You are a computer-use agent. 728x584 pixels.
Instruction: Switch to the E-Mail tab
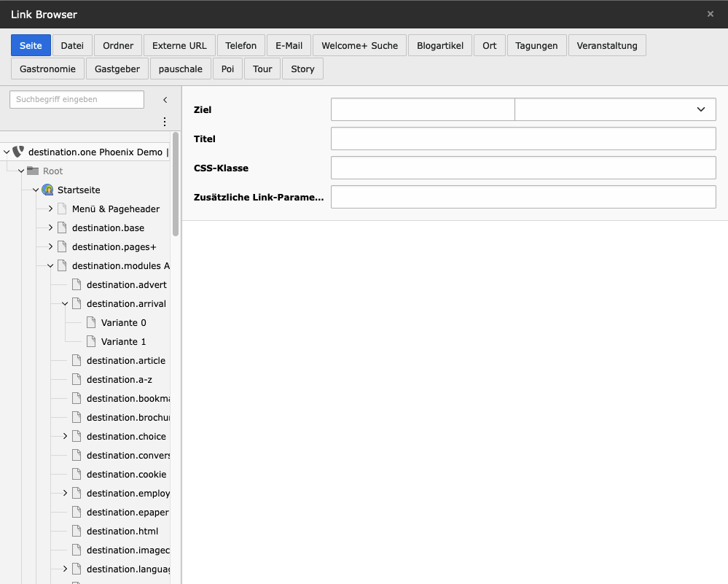(x=289, y=45)
